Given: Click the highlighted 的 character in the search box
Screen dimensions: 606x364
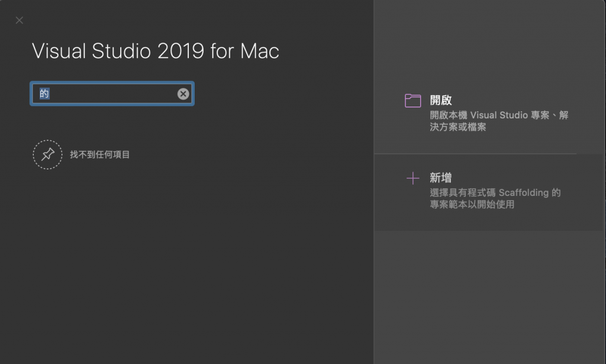Looking at the screenshot, I should click(x=44, y=94).
